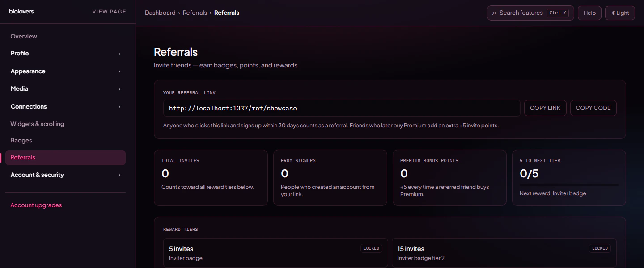Click the search magnifier icon
The image size is (644, 268).
tap(493, 13)
